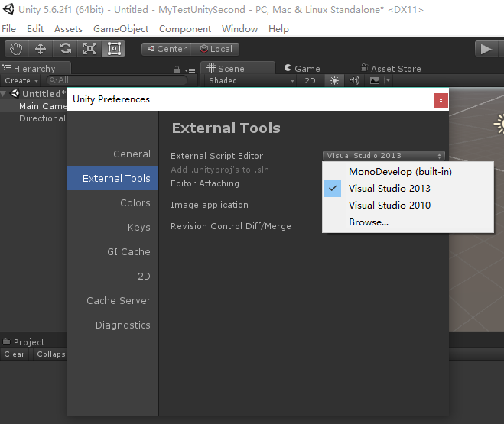Click the Hierarchy search field

click(x=117, y=80)
